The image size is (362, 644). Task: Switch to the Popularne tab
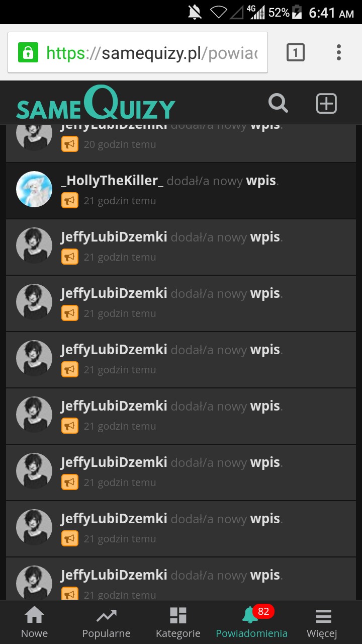point(106,622)
